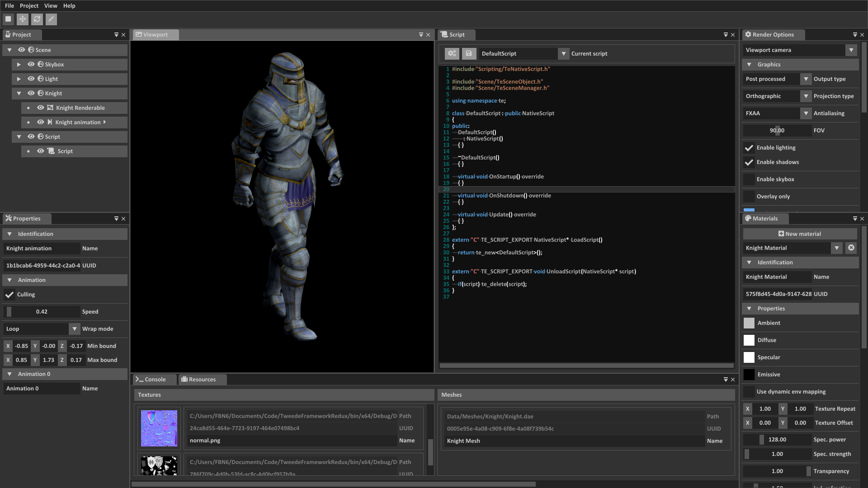Screen dimensions: 868x488
Task: Open the Wrap mode Loop dropdown
Action: tap(75, 329)
